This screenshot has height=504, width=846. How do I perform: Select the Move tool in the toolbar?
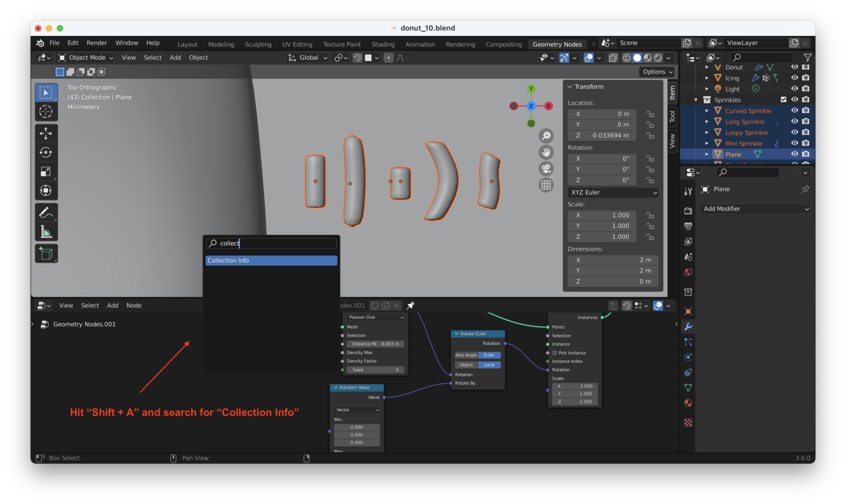(x=46, y=133)
